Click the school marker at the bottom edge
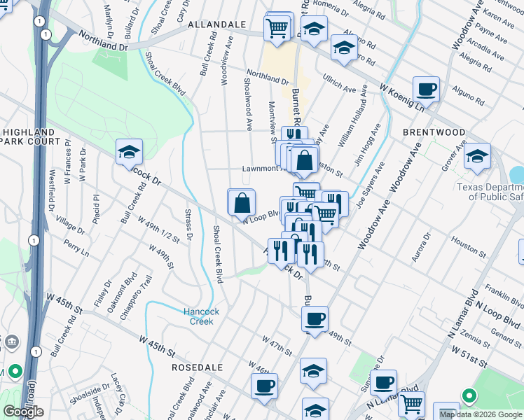The height and width of the screenshot is (420, 524). 315,410
